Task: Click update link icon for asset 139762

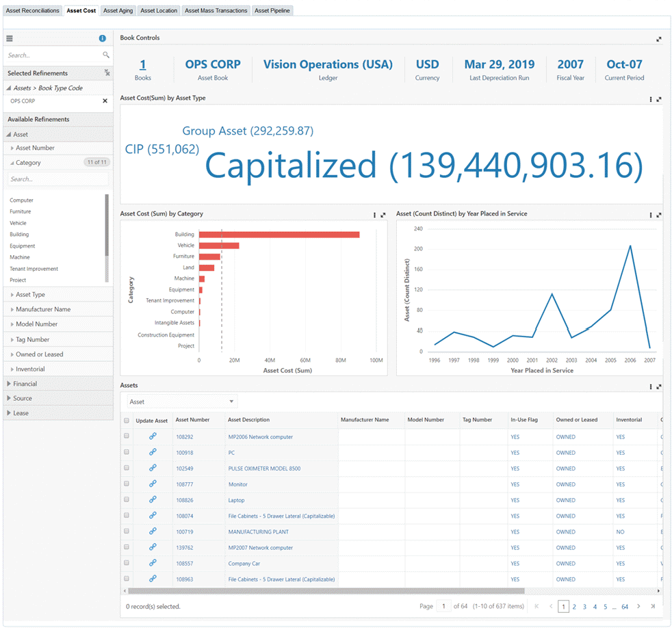Action: pos(153,547)
